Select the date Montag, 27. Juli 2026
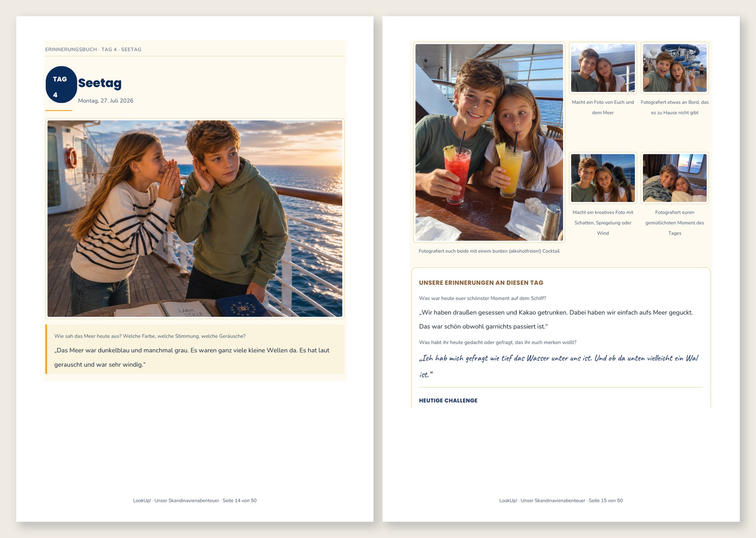Screen dimensions: 756x538 [106, 100]
